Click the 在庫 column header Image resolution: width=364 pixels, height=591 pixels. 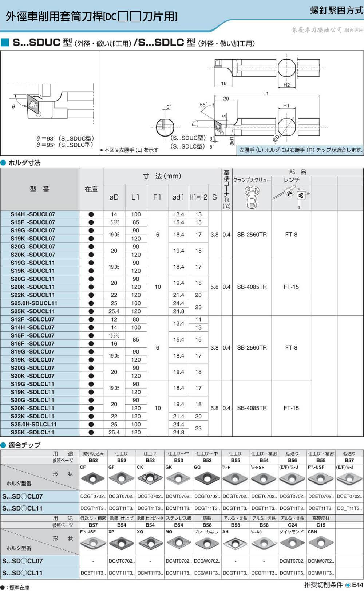(x=91, y=189)
